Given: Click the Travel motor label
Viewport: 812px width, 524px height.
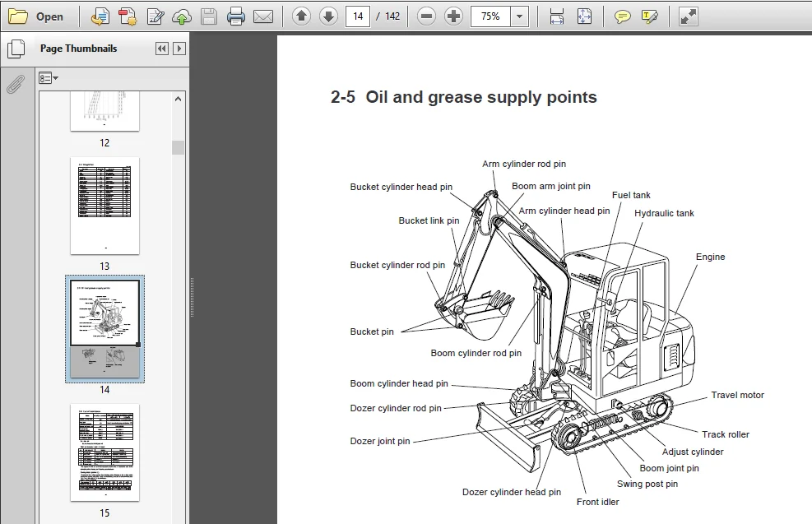Looking at the screenshot, I should (737, 395).
